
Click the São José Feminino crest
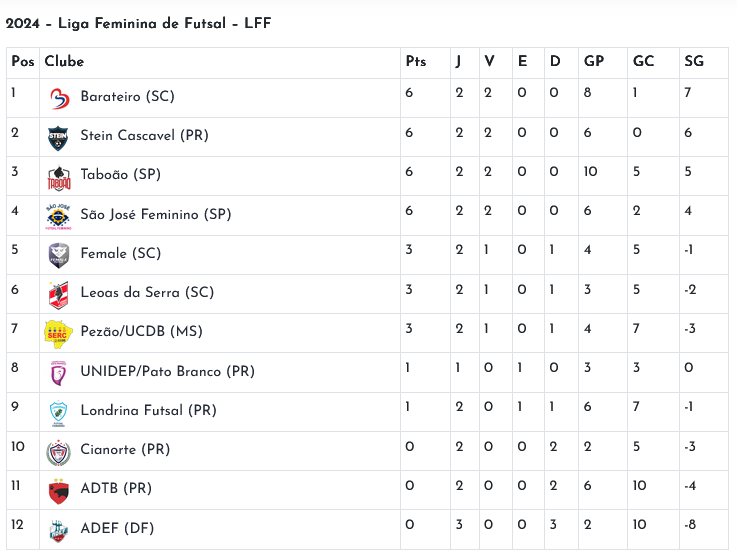[x=59, y=216]
